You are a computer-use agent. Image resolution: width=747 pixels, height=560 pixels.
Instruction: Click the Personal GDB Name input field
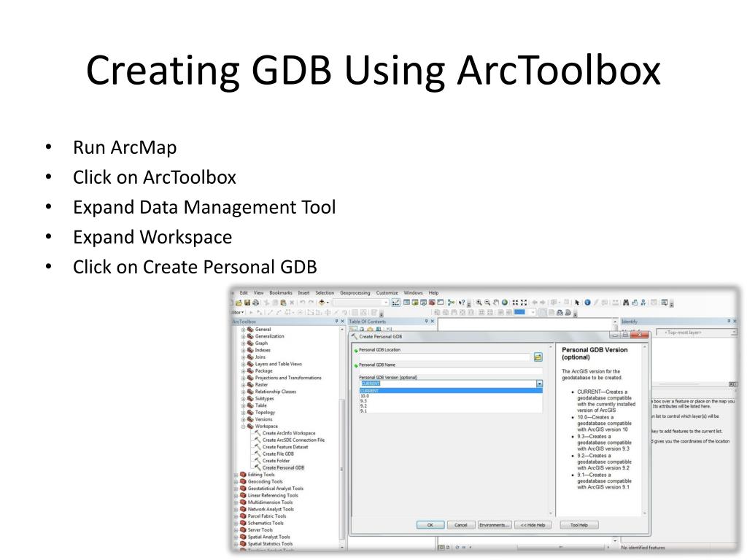point(451,370)
